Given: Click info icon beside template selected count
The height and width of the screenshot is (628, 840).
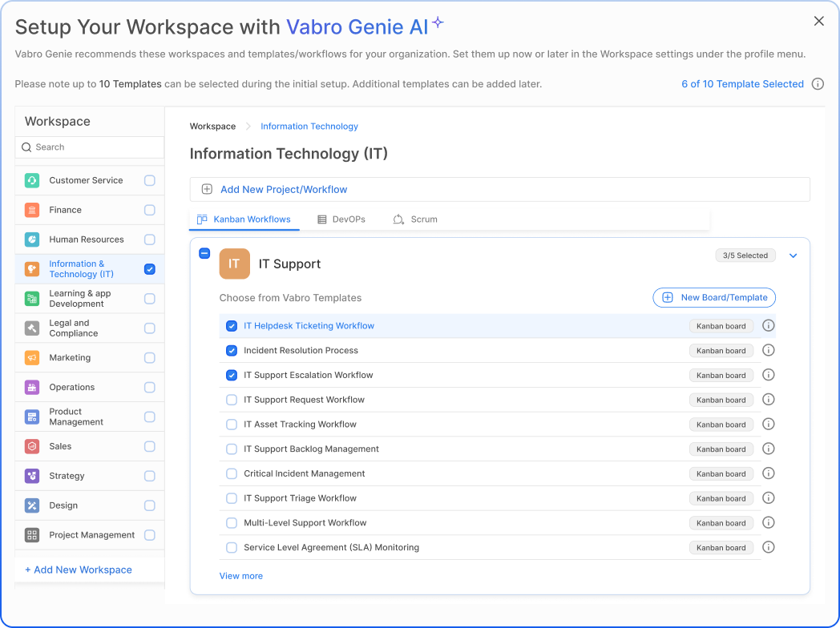Looking at the screenshot, I should (818, 84).
